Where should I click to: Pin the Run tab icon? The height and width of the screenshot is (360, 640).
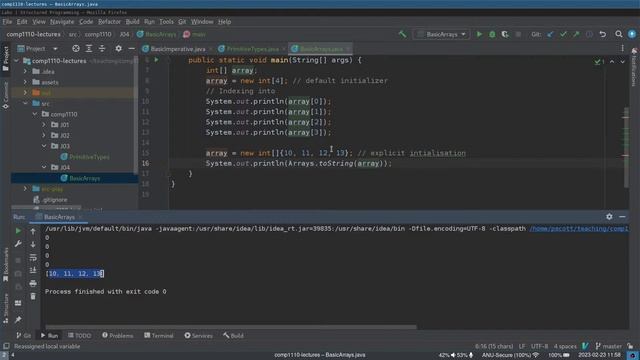18,320
